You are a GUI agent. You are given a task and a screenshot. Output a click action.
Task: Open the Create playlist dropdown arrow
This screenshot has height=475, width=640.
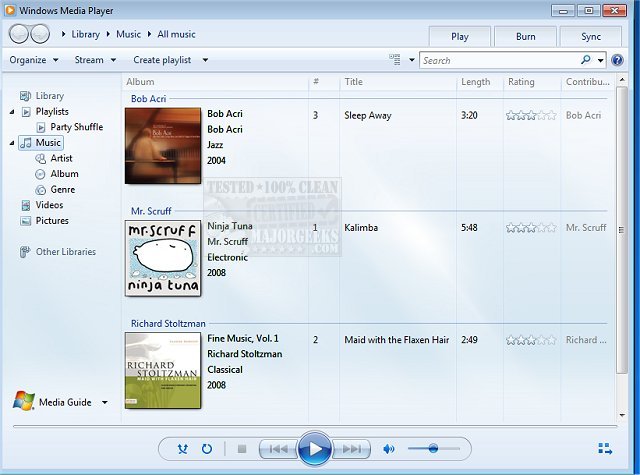(x=205, y=60)
